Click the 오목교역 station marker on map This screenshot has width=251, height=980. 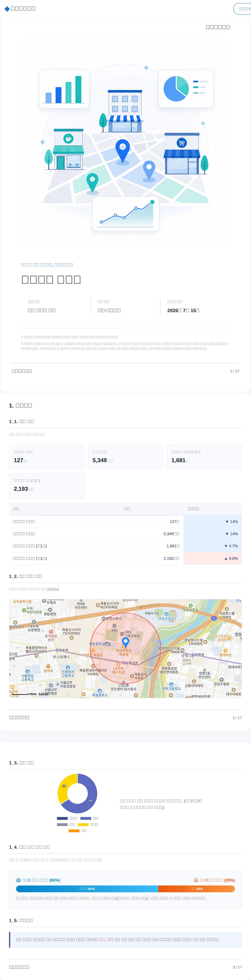[x=124, y=663]
